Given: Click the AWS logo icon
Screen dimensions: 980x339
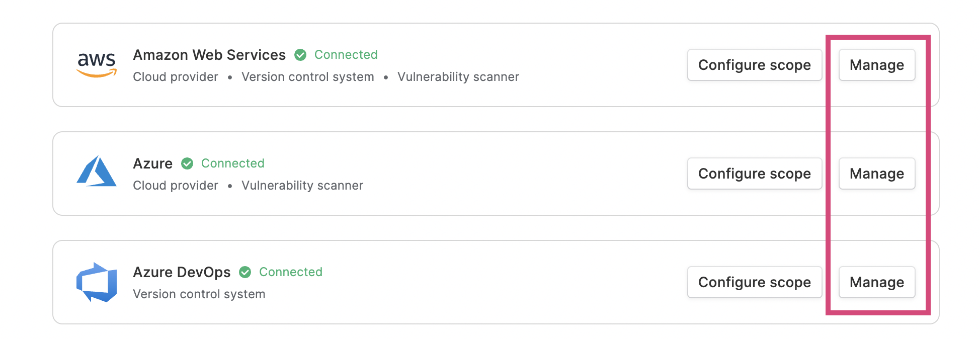Looking at the screenshot, I should tap(97, 65).
